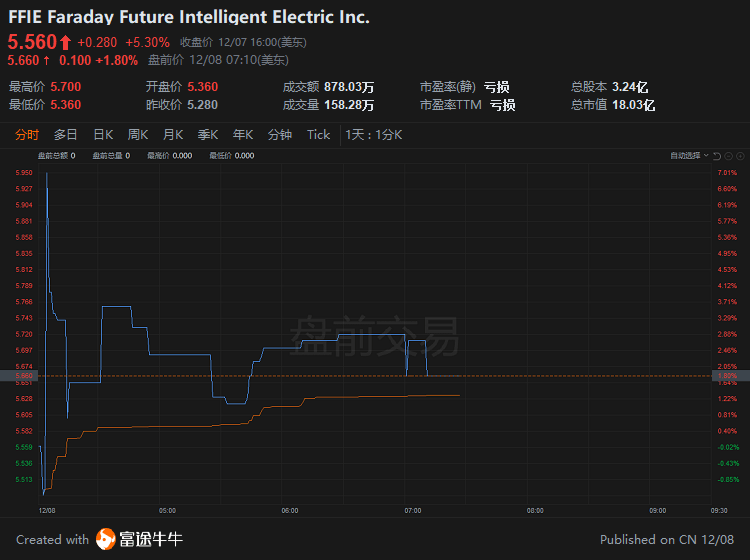Viewport: 750px width, 560px height.
Task: Open the 日K chart tab
Action: 103,135
